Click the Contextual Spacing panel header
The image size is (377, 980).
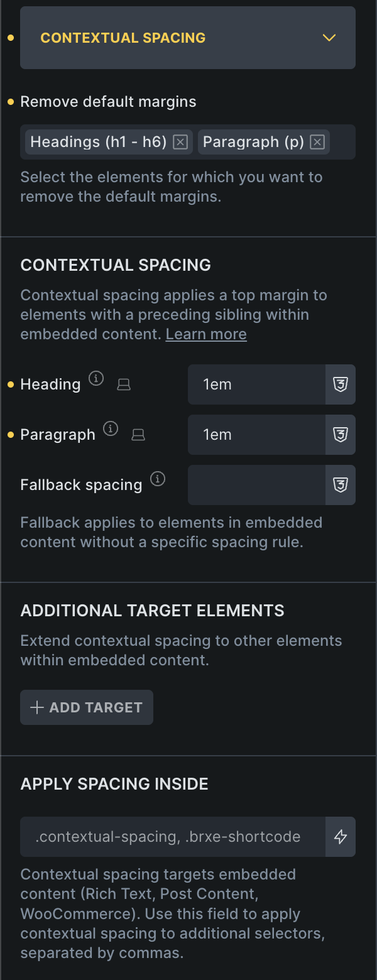[157, 38]
